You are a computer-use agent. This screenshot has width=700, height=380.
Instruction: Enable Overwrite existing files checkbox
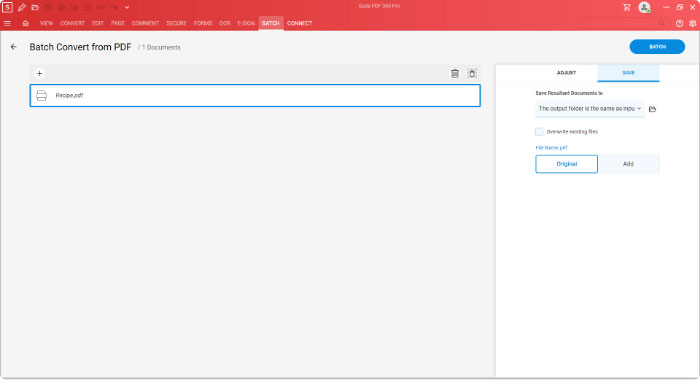tap(539, 132)
